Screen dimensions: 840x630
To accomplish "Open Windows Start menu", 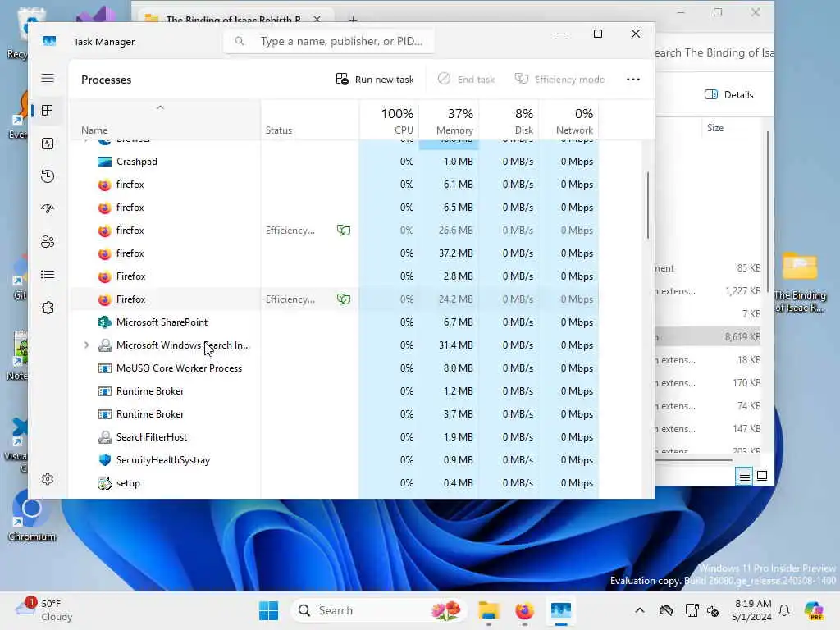I will [x=268, y=610].
